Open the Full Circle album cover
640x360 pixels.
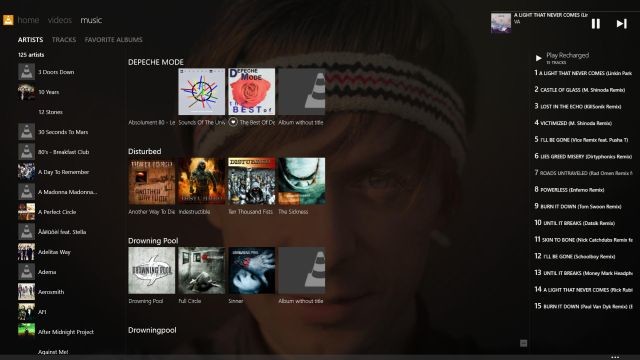click(202, 270)
